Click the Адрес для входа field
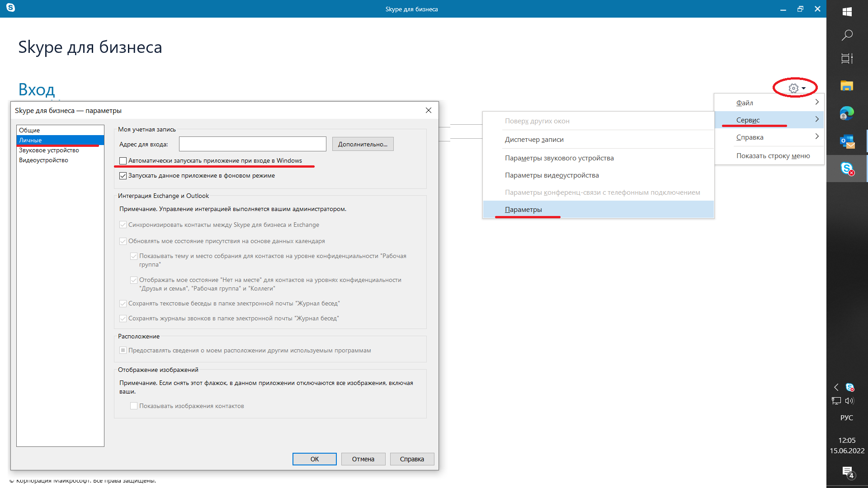 coord(253,144)
